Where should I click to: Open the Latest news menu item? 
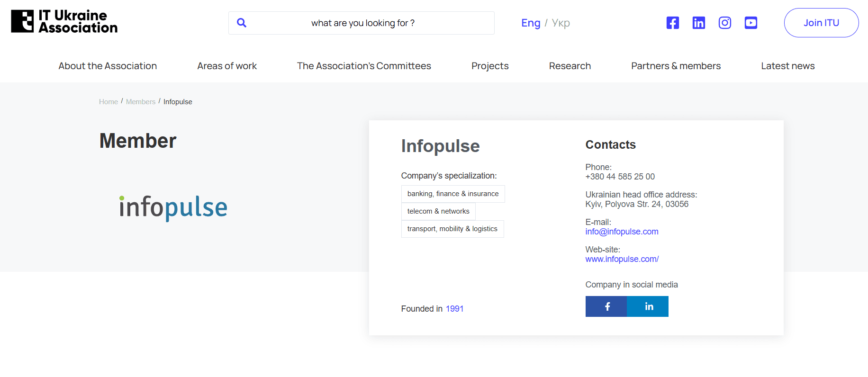(x=788, y=66)
